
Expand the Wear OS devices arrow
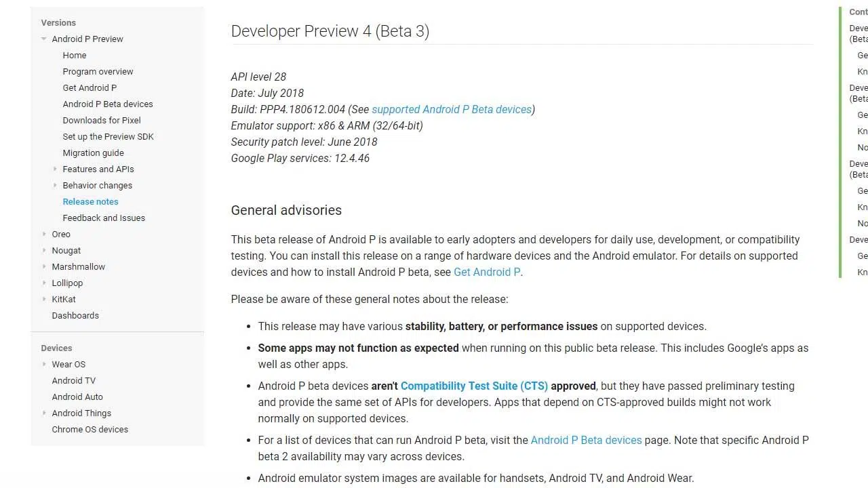[44, 365]
